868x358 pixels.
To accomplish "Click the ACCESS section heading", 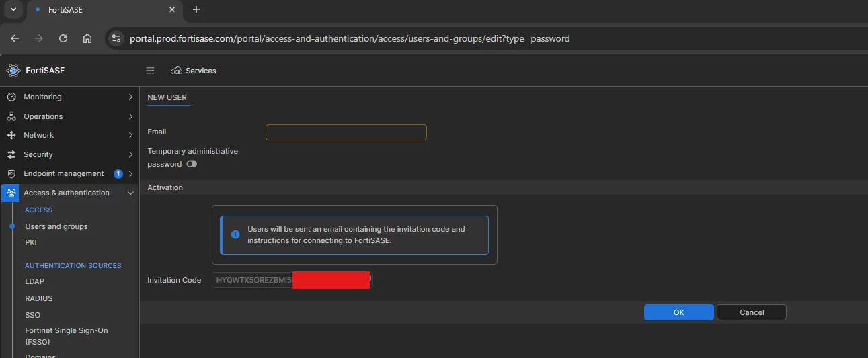I will click(38, 210).
